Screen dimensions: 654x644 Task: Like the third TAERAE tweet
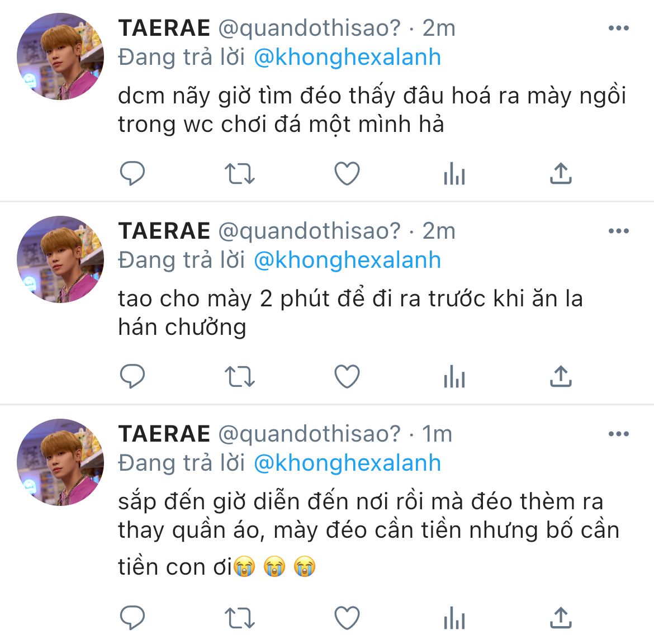click(347, 617)
